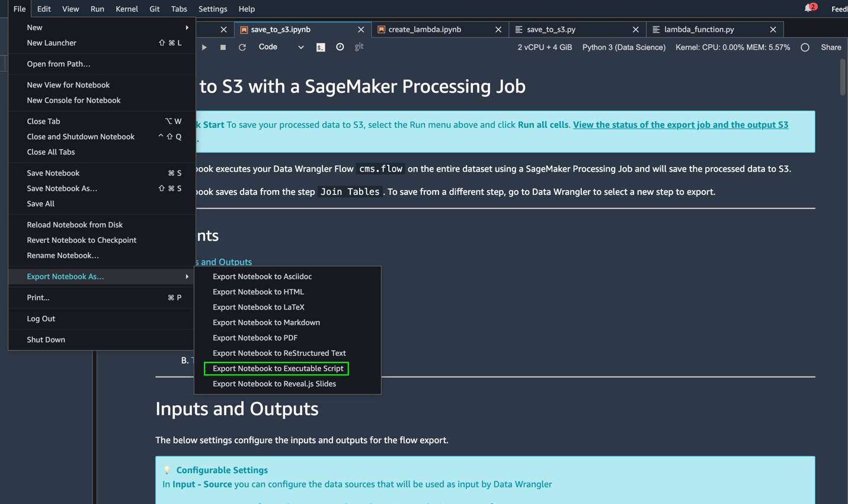848x504 pixels.
Task: Close the save_to_s3.ipynb tab
Action: point(361,30)
